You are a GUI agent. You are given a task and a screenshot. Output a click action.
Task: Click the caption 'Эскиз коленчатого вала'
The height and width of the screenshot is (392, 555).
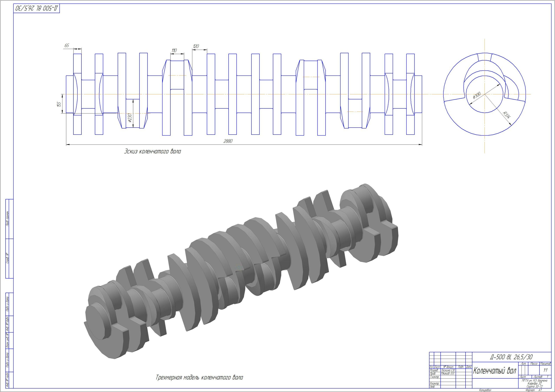tap(153, 152)
